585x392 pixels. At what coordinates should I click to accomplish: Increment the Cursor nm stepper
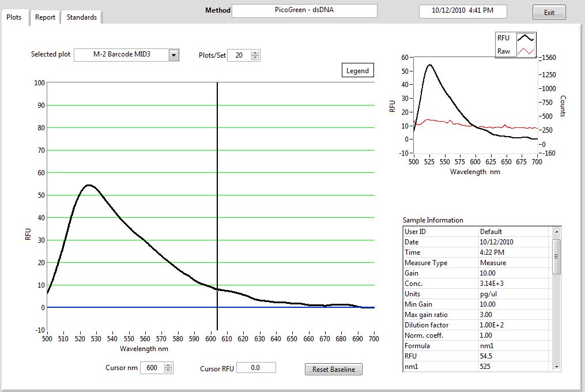click(x=168, y=365)
